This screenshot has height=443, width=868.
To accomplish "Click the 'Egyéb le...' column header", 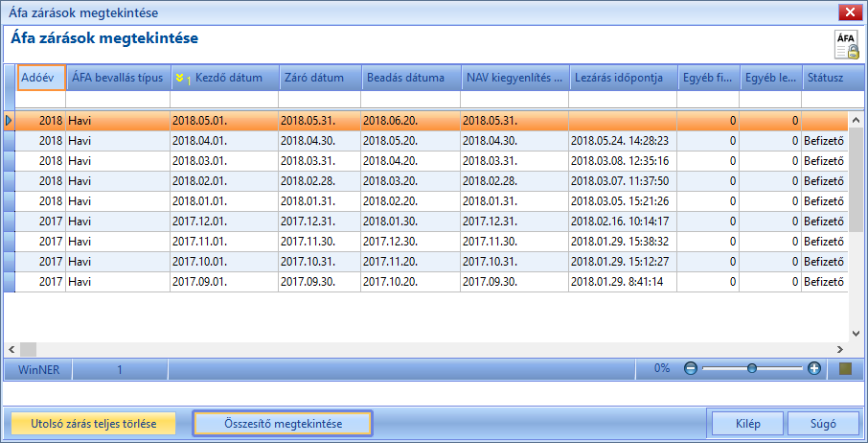I will pyautogui.click(x=770, y=78).
